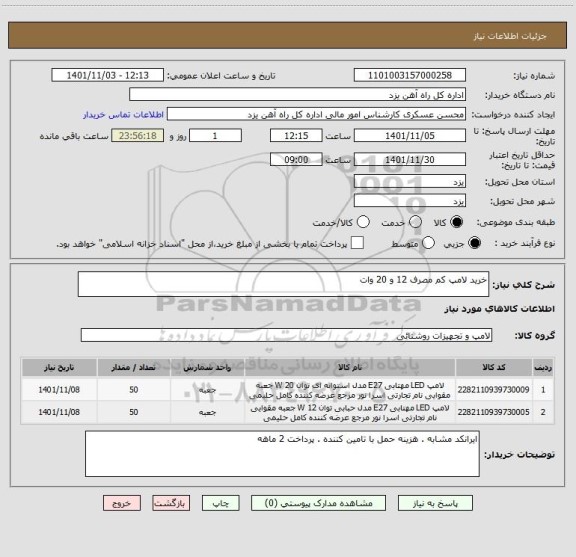Click the response deadline time 12:15
Image resolution: width=576 pixels, height=557 pixels.
[x=296, y=135]
